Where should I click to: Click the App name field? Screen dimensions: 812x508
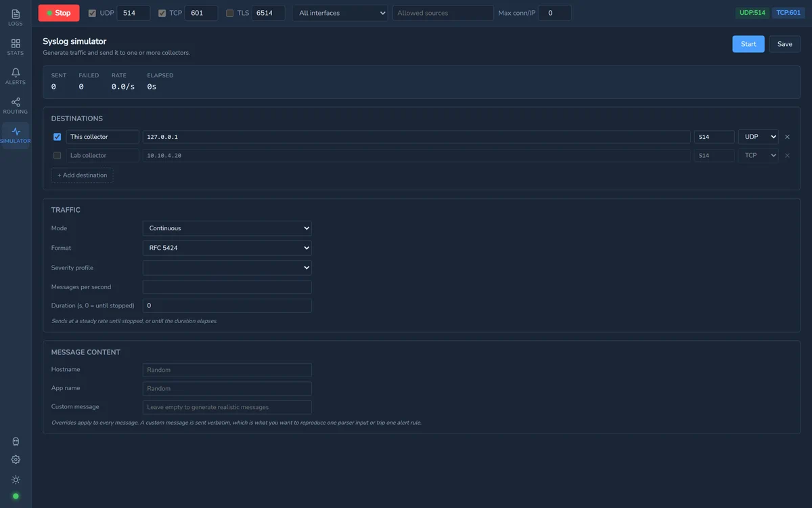click(227, 389)
